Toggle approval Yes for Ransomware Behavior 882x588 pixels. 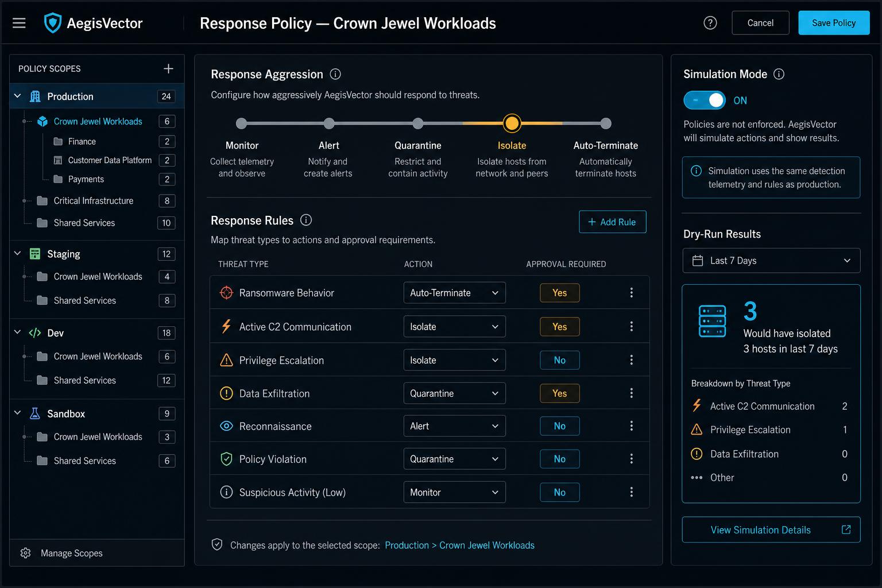[560, 293]
